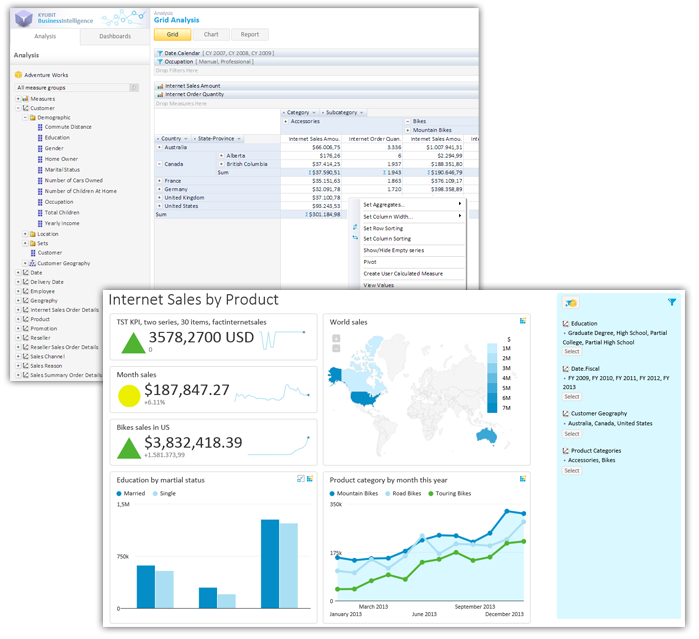This screenshot has height=639, width=699.
Task: Click the World sales chart options icon
Action: [x=522, y=321]
